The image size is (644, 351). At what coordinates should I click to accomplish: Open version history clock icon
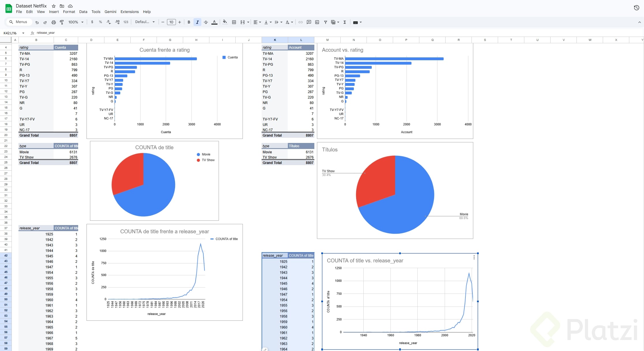tap(637, 8)
